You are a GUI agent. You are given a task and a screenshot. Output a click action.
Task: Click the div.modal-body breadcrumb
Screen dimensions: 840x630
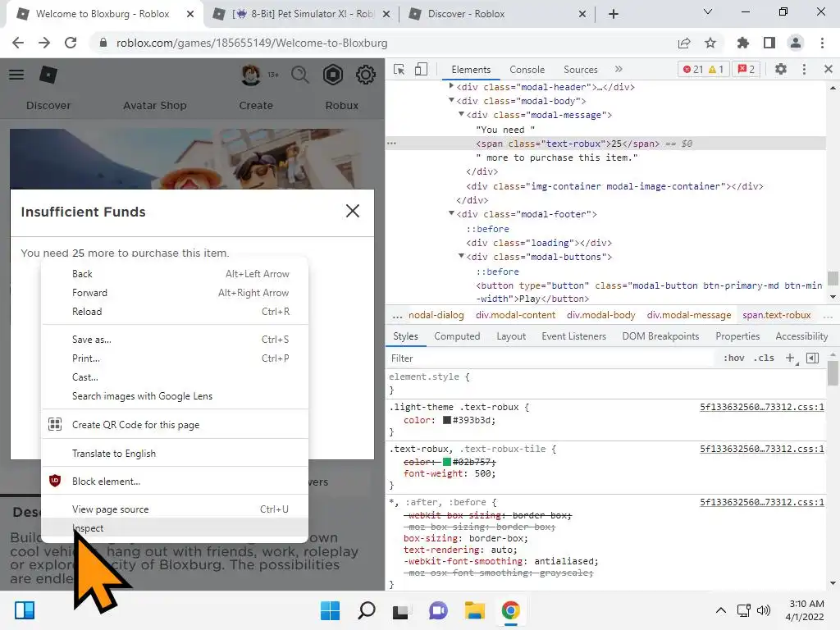601,315
